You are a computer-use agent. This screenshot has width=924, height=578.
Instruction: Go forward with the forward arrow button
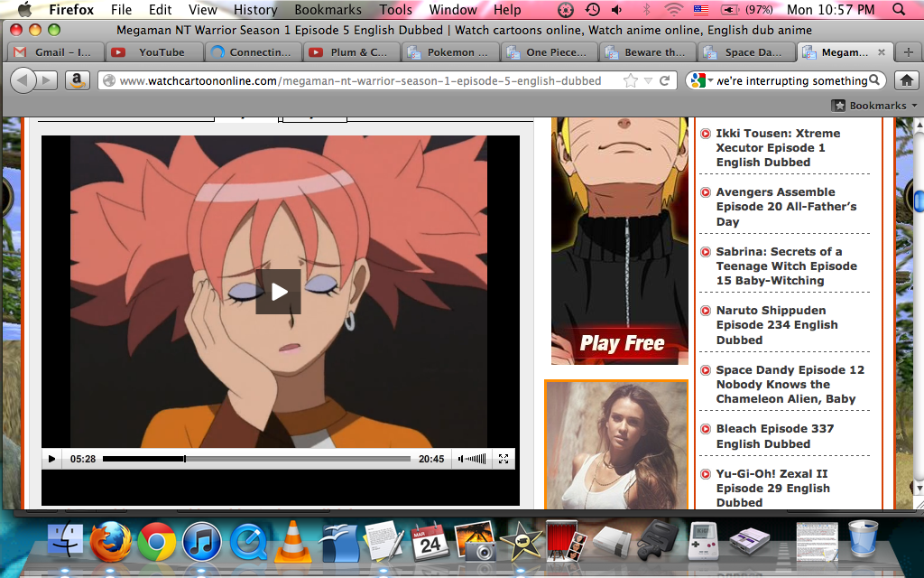pos(47,80)
